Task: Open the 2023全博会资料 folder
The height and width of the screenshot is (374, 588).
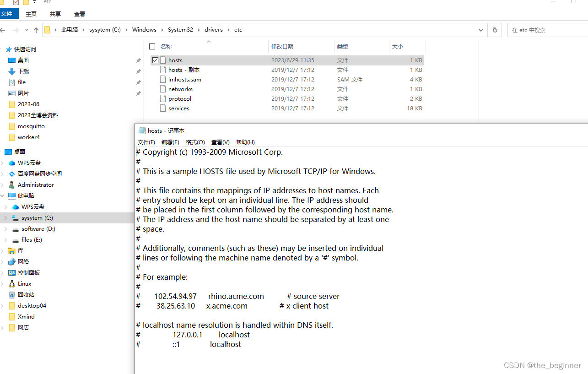Action: click(38, 115)
